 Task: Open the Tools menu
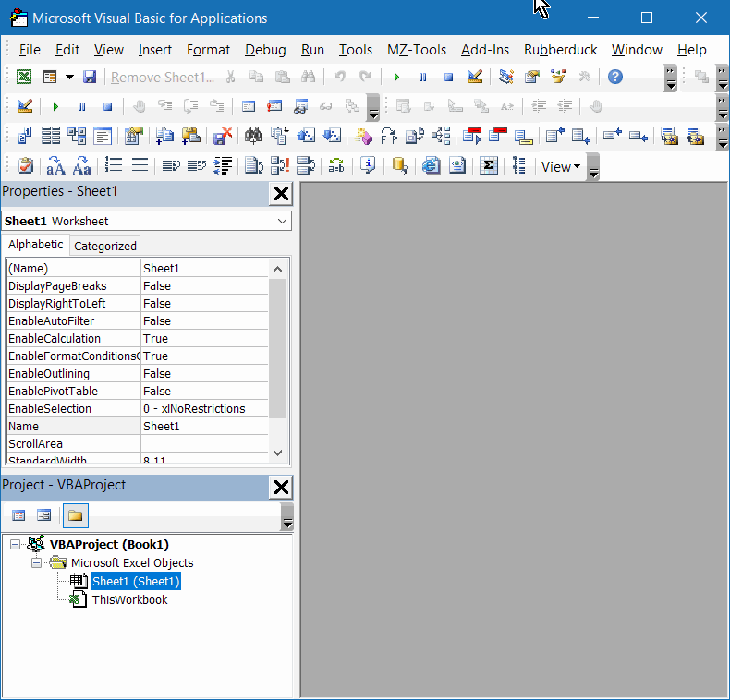click(355, 49)
